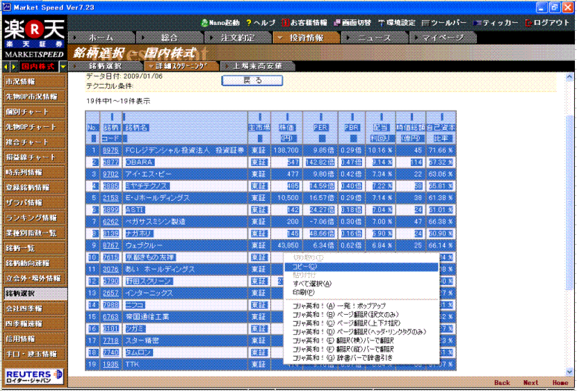Sort using the arrow above PBR column
Viewport: 577px width, 392px height.
click(x=352, y=117)
